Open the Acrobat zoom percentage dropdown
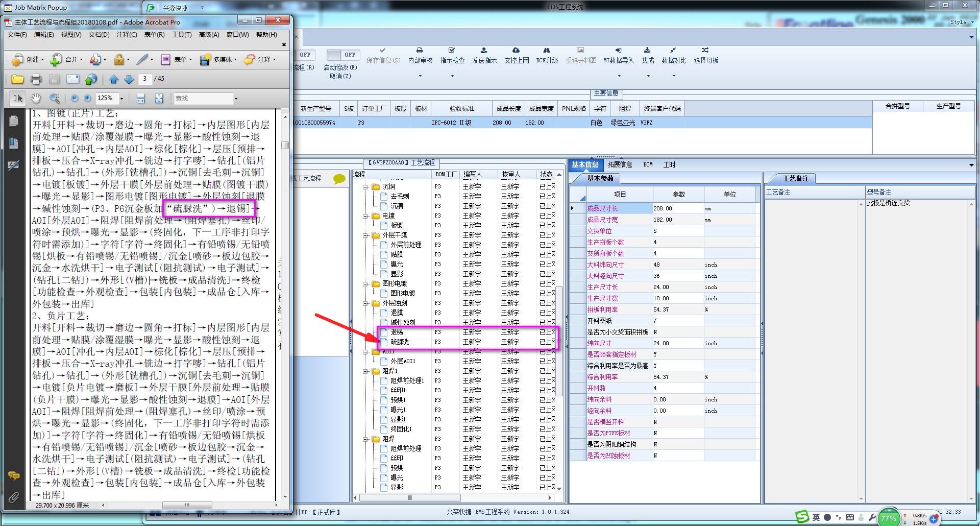Viewport: 980px width, 526px height. pyautogui.click(x=121, y=99)
